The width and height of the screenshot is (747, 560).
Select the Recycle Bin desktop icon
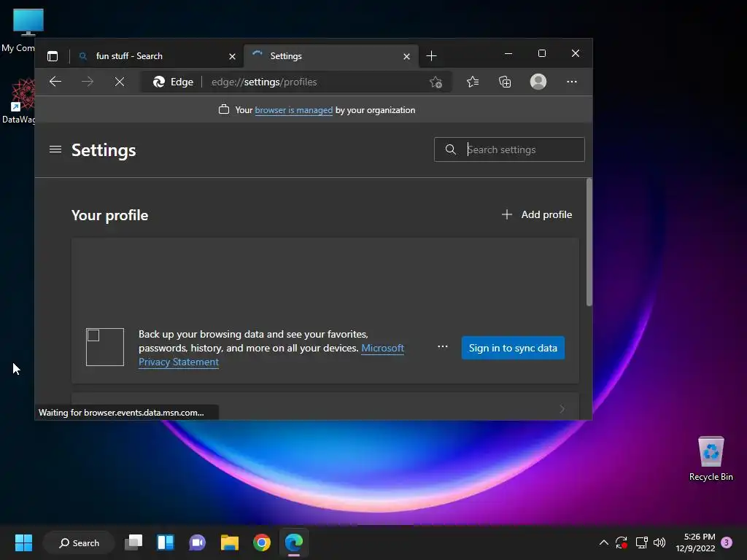[711, 459]
